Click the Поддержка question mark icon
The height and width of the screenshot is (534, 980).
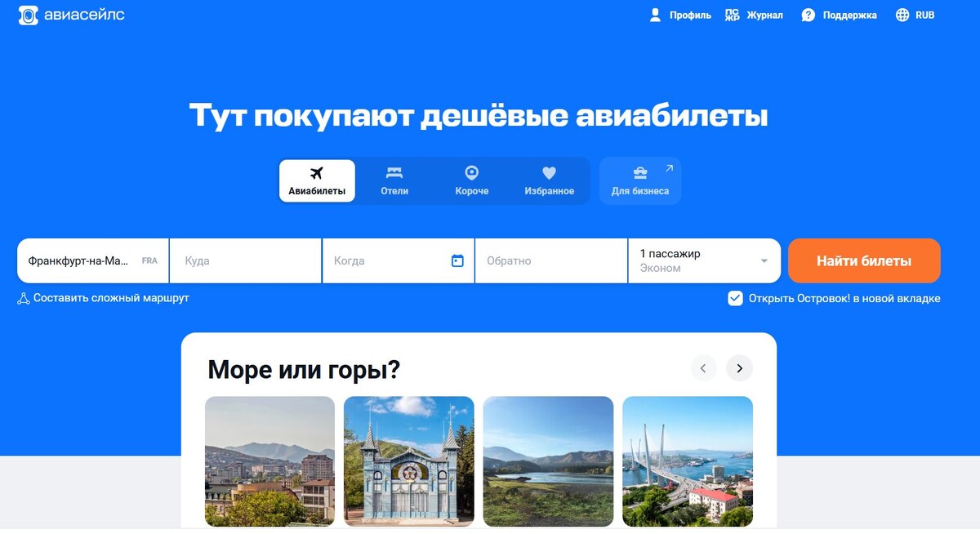coord(808,15)
